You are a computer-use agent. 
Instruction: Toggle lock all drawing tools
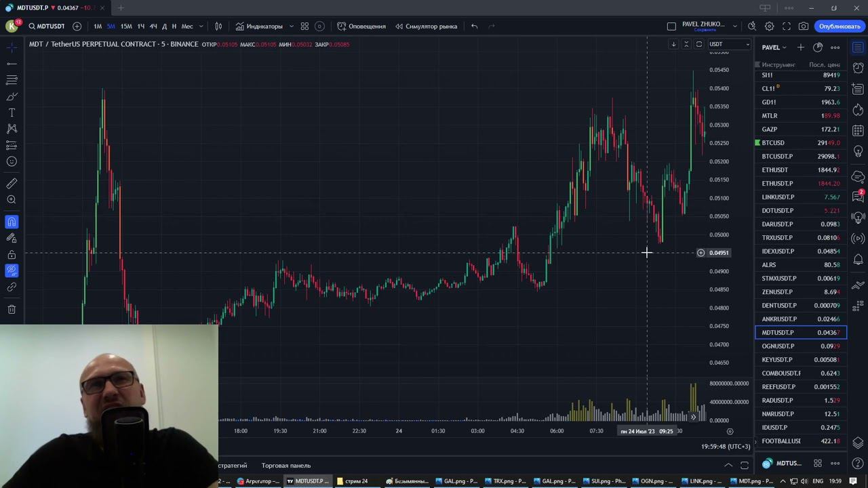(12, 254)
